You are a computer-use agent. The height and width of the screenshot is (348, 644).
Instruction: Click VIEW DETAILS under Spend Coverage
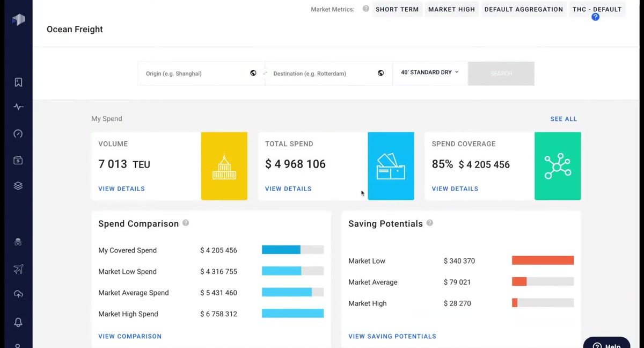(455, 189)
